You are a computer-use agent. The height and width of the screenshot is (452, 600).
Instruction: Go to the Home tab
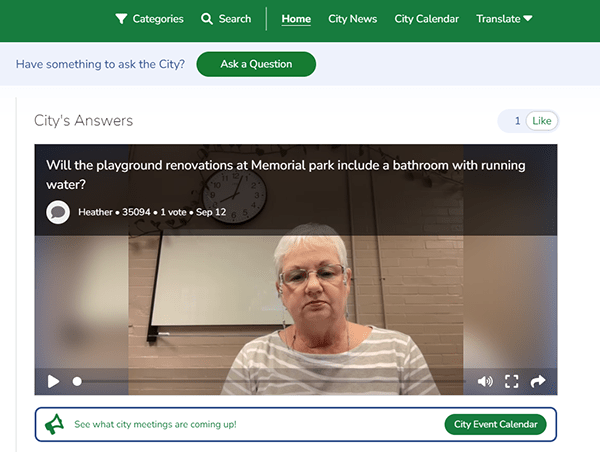point(296,19)
